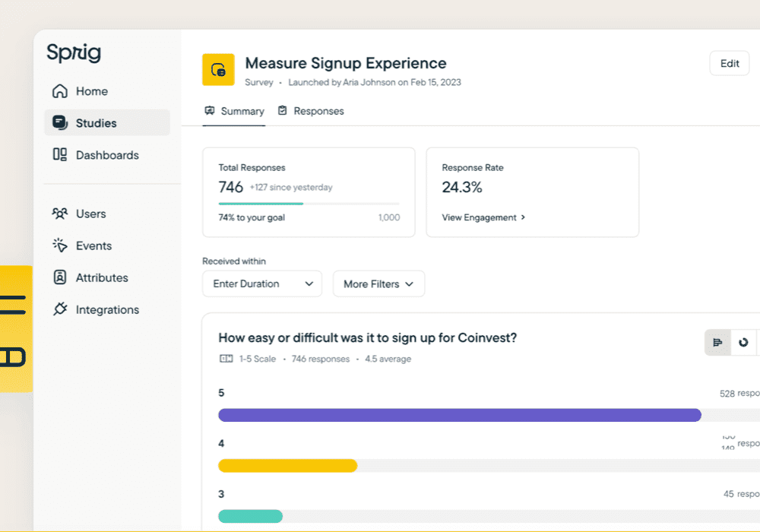Switch to the Responses tab

coord(311,111)
